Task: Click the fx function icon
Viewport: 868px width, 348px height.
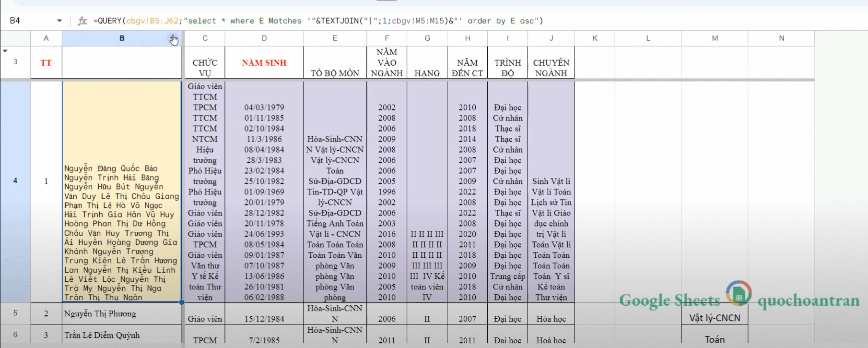Action: [82, 21]
